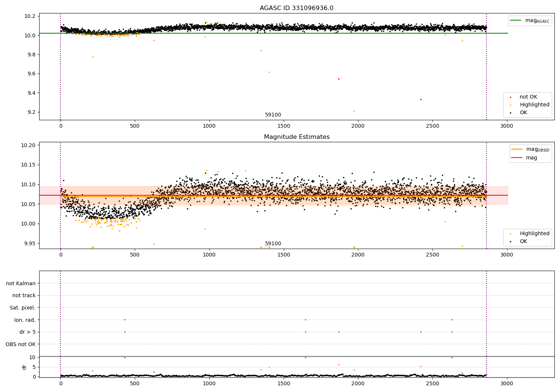This screenshot has width=560, height=392.
Task: Select the 10.05 y-axis tick label
Action: [x=29, y=204]
